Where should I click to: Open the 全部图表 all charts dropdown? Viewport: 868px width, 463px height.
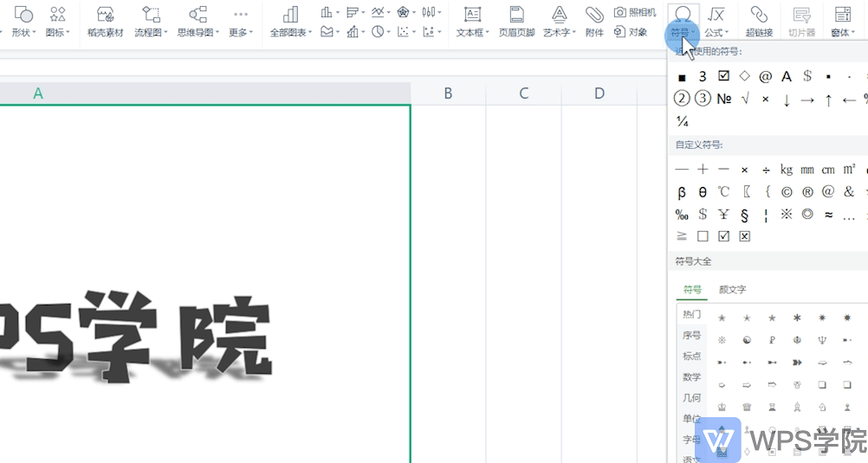(290, 22)
